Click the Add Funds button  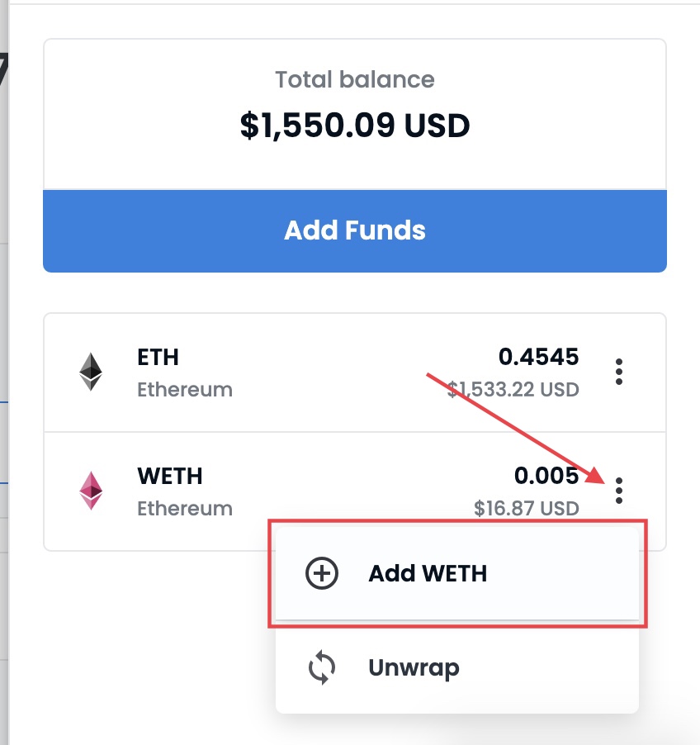pos(355,231)
